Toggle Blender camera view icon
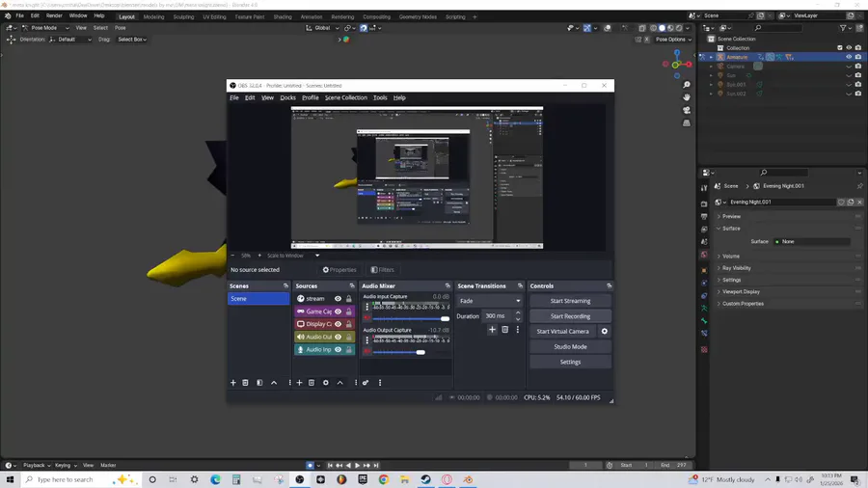868x488 pixels. 687,110
